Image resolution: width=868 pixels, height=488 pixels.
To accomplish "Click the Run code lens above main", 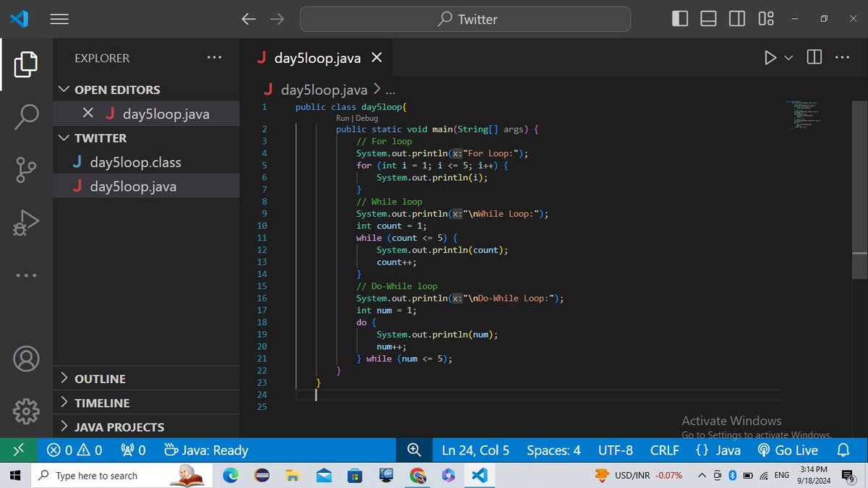I will pyautogui.click(x=344, y=118).
